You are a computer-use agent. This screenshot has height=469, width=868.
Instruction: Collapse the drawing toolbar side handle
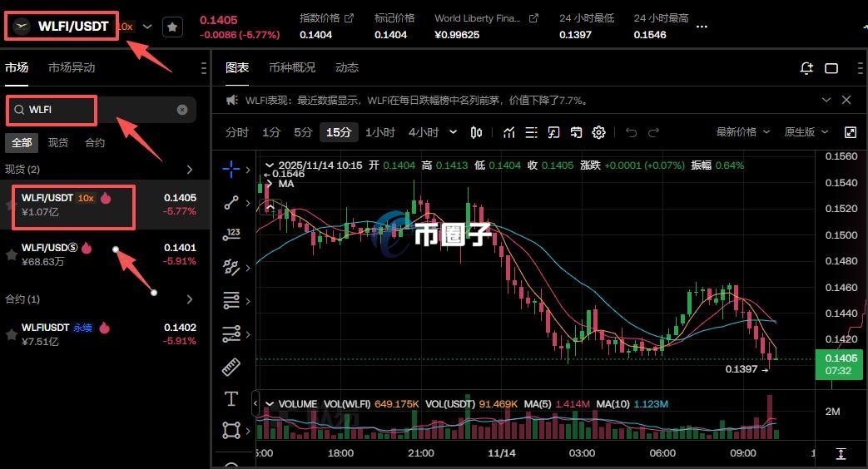(255, 403)
